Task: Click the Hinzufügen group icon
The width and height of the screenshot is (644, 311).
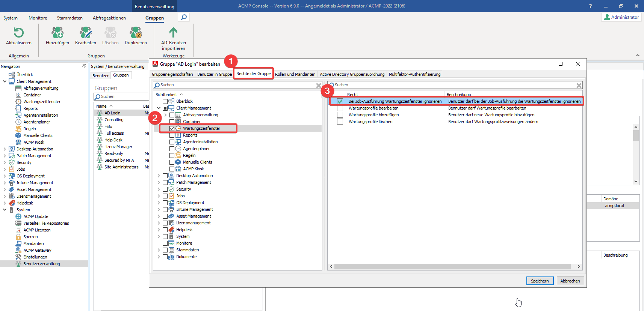Action: point(57,33)
